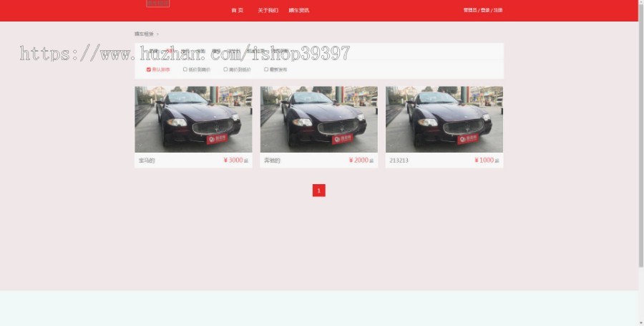The width and height of the screenshot is (644, 326).
Task: Toggle the 默认排序 default sort checkbox
Action: 149,69
